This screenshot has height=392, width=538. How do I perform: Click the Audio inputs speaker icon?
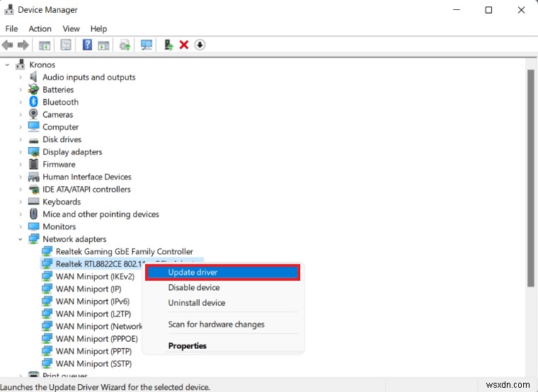(x=33, y=77)
